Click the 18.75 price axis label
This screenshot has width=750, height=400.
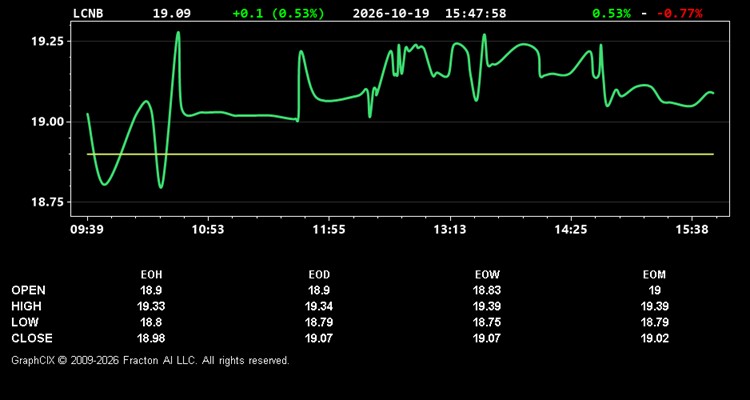[x=46, y=202]
